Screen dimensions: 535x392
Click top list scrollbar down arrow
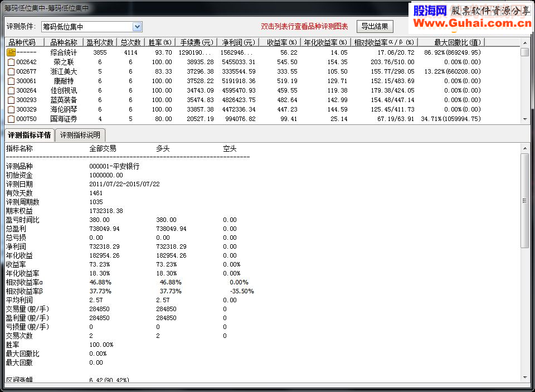(525, 119)
